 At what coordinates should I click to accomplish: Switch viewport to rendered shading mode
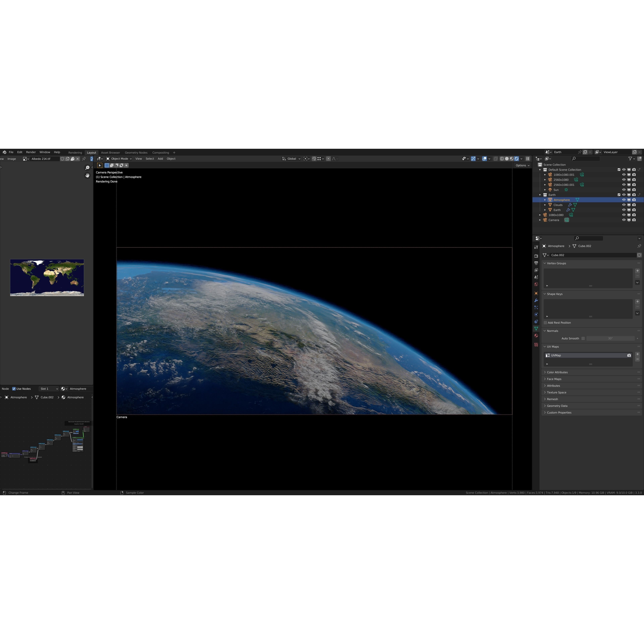point(517,159)
